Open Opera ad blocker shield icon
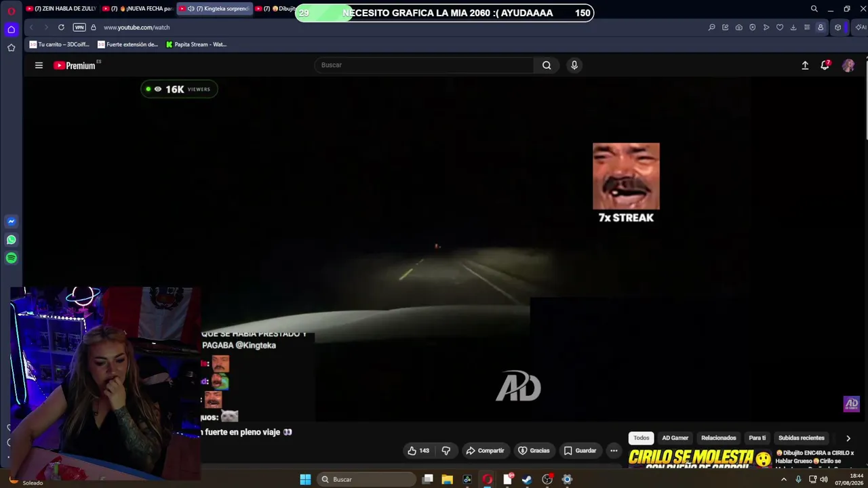Screen dimensions: 868x488 pyautogui.click(x=752, y=27)
